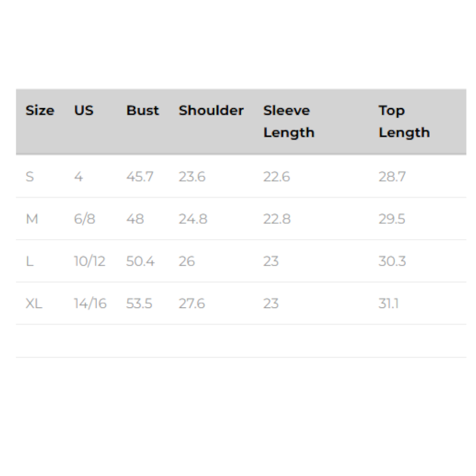
Task: Click the 27.6 shoulder value for XL
Action: pos(192,303)
